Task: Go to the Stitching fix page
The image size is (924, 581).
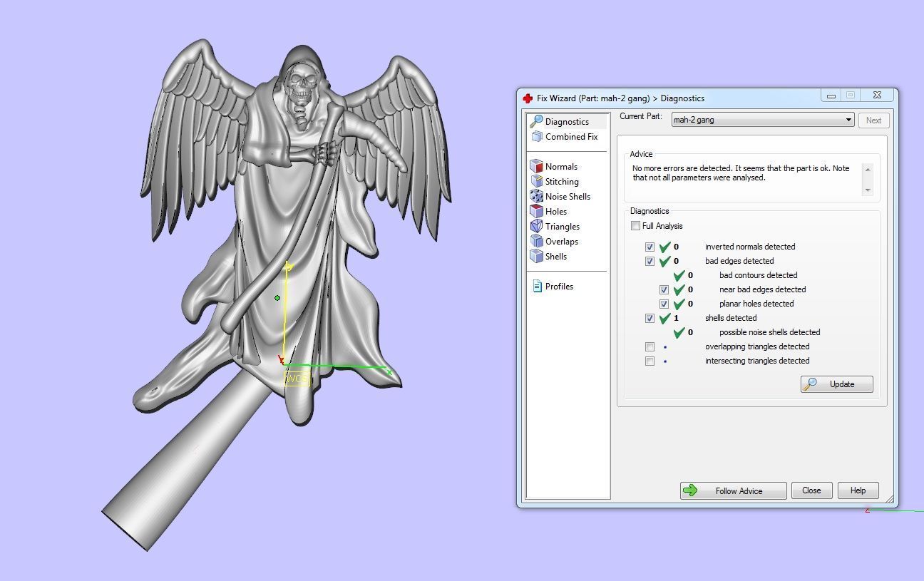Action: pyautogui.click(x=562, y=182)
